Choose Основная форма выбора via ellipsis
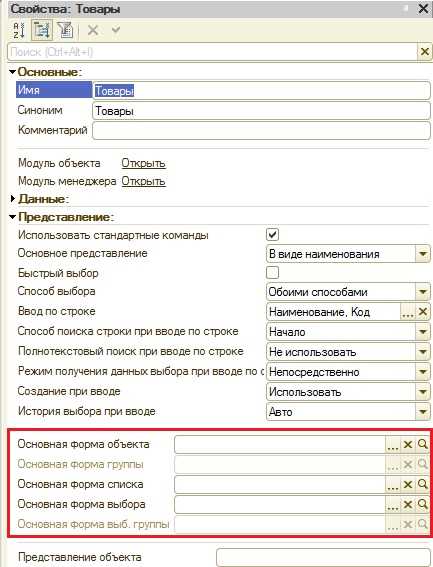The height and width of the screenshot is (567, 433). 393,505
